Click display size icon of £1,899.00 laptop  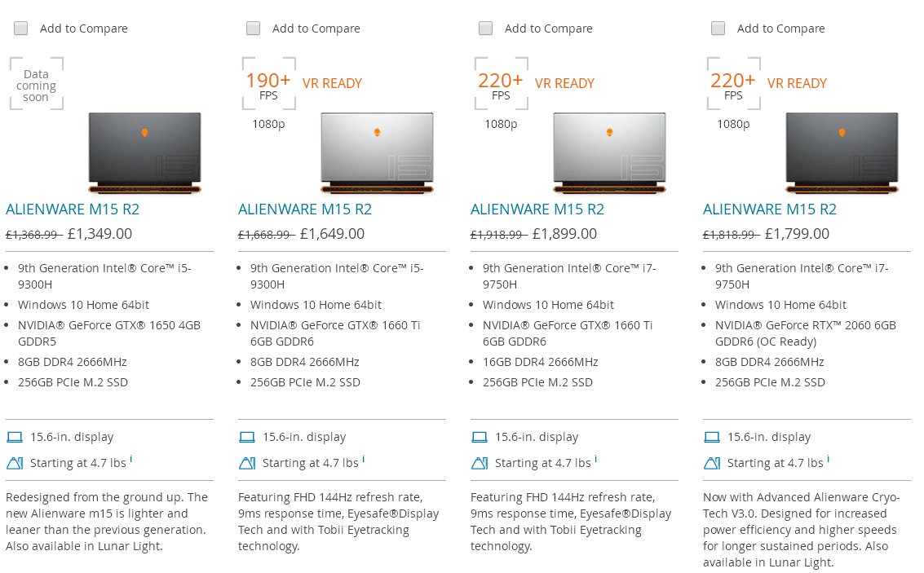(480, 437)
